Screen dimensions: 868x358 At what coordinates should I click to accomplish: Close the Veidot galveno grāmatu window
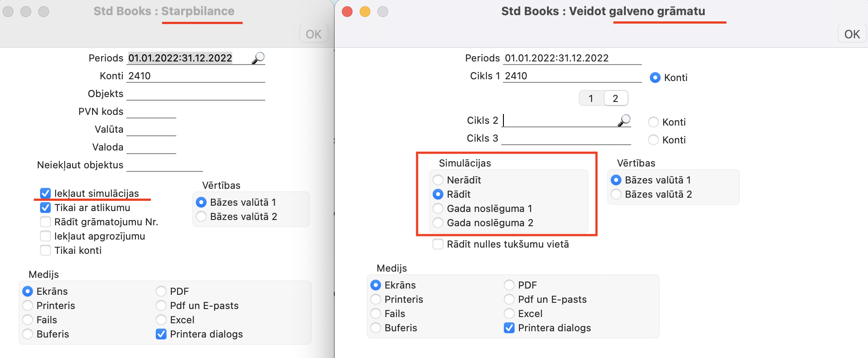point(347,12)
